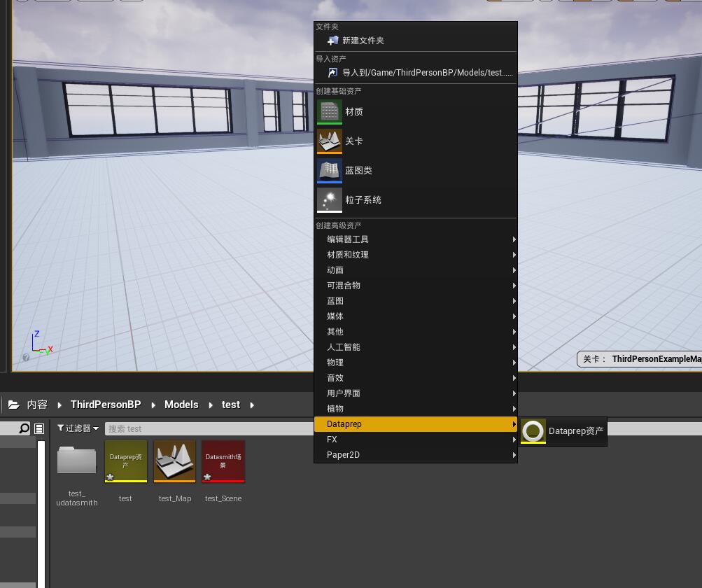Navigate to ThirdPersonBP in the breadcrumb path
The width and height of the screenshot is (702, 588).
click(106, 405)
